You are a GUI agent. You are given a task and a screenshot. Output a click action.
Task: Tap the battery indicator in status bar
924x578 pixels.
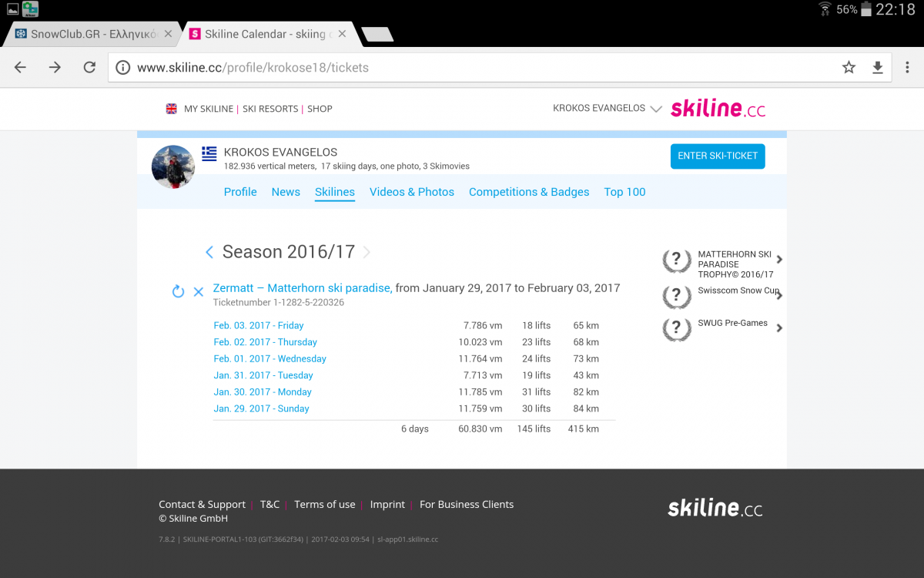867,9
